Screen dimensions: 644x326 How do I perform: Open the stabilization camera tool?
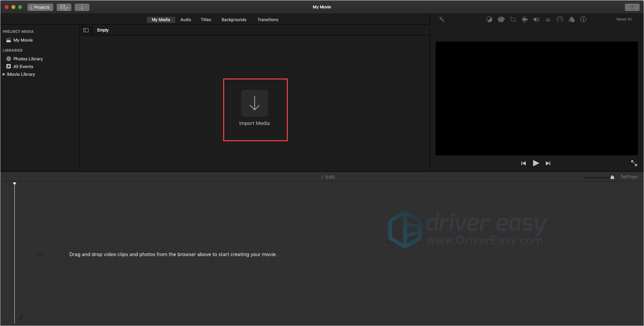click(525, 19)
